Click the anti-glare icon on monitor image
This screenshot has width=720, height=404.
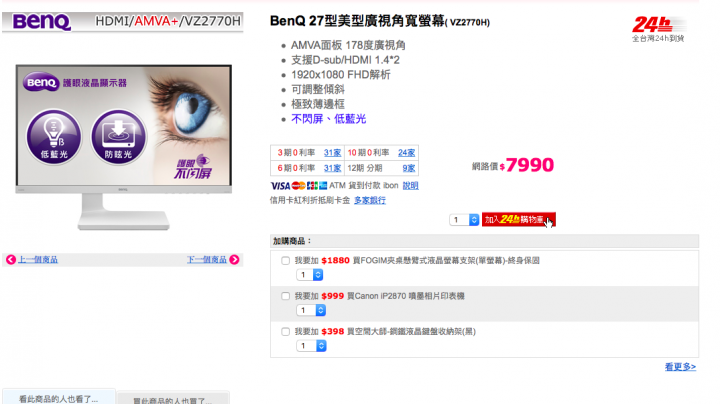click(x=118, y=136)
